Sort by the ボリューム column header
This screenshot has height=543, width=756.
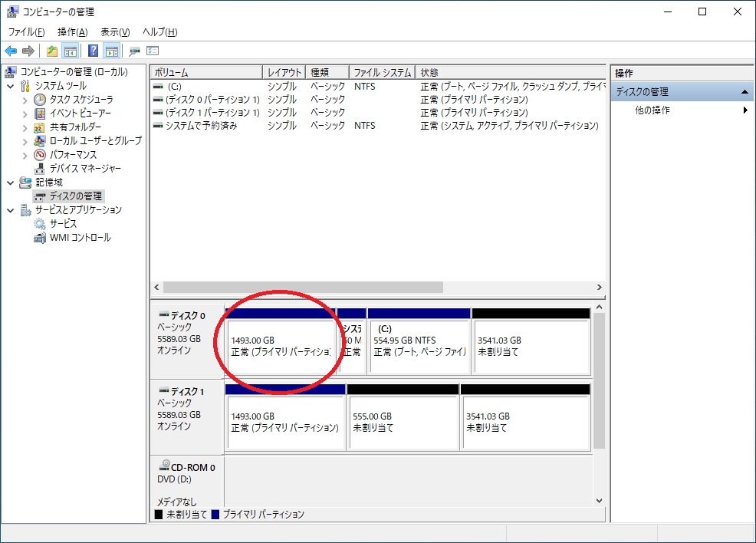206,72
